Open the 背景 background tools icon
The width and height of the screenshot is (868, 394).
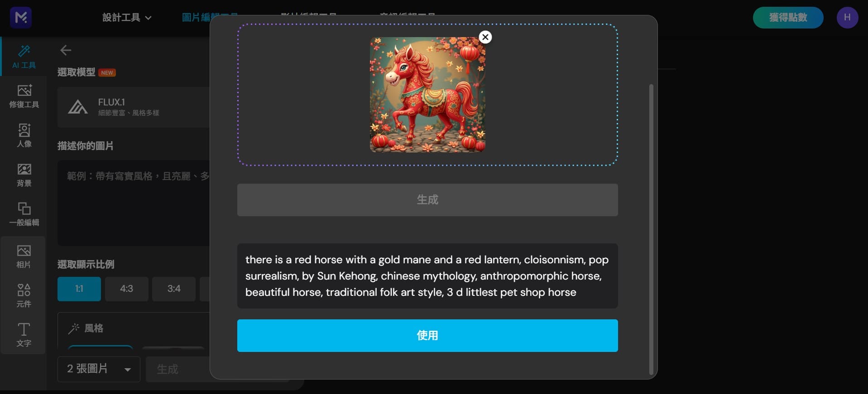coord(24,175)
